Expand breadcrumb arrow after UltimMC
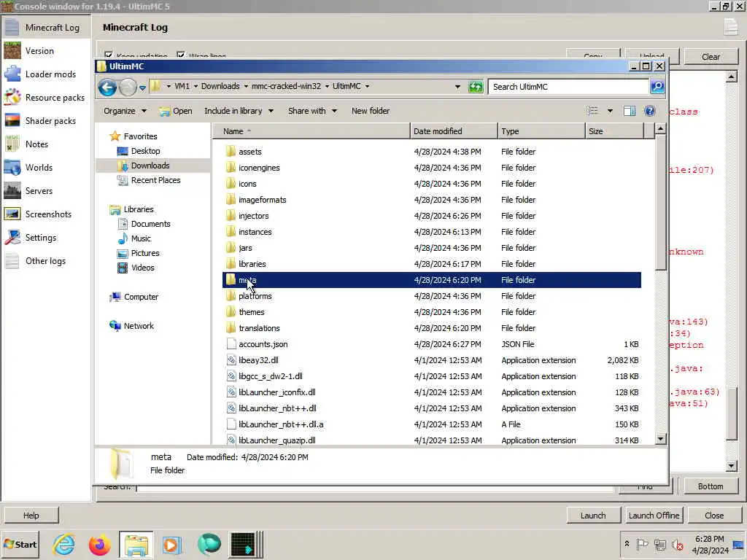747x560 pixels. pos(367,86)
